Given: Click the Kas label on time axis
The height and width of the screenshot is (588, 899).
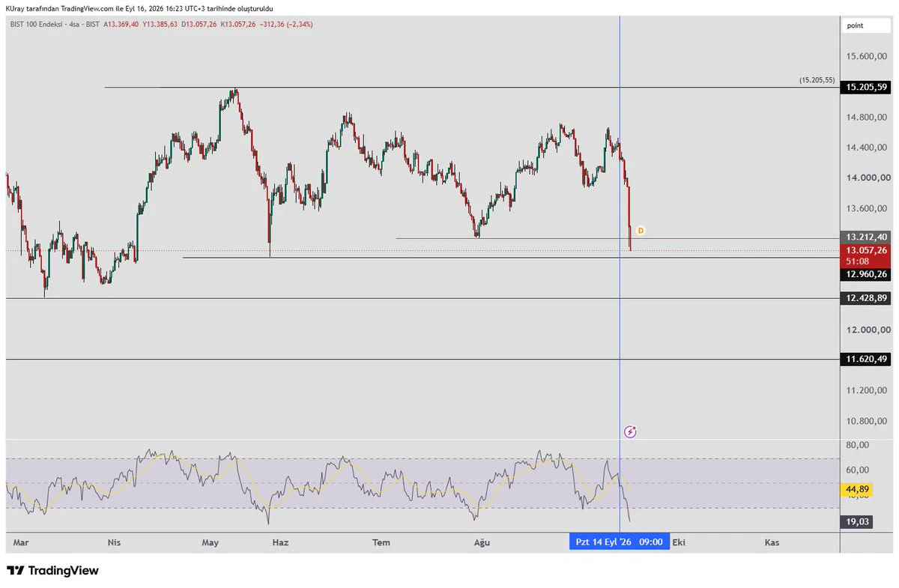Looking at the screenshot, I should [x=771, y=542].
